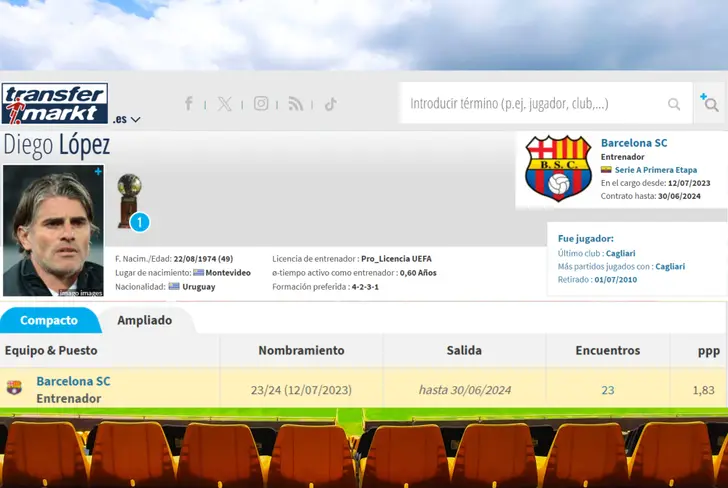This screenshot has height=488, width=728.
Task: Open Cagliari link next to Último club
Action: [619, 253]
